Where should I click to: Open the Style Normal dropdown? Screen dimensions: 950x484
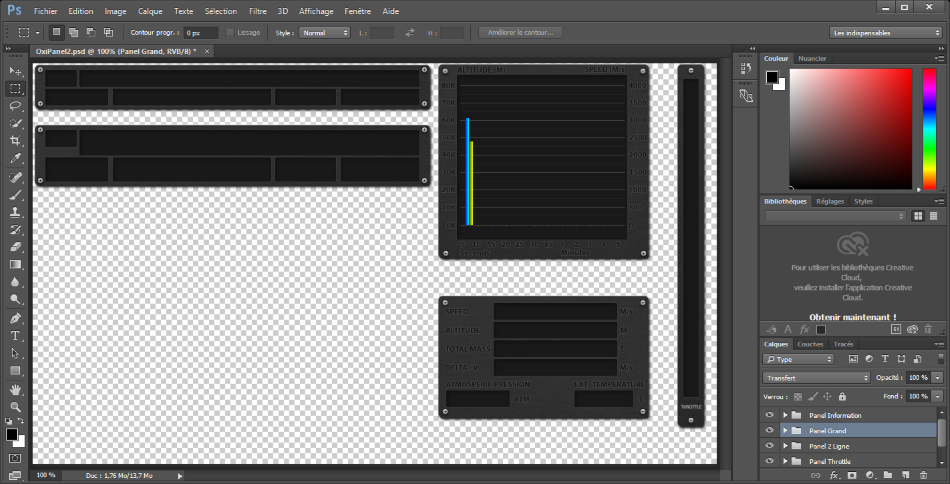coord(325,33)
